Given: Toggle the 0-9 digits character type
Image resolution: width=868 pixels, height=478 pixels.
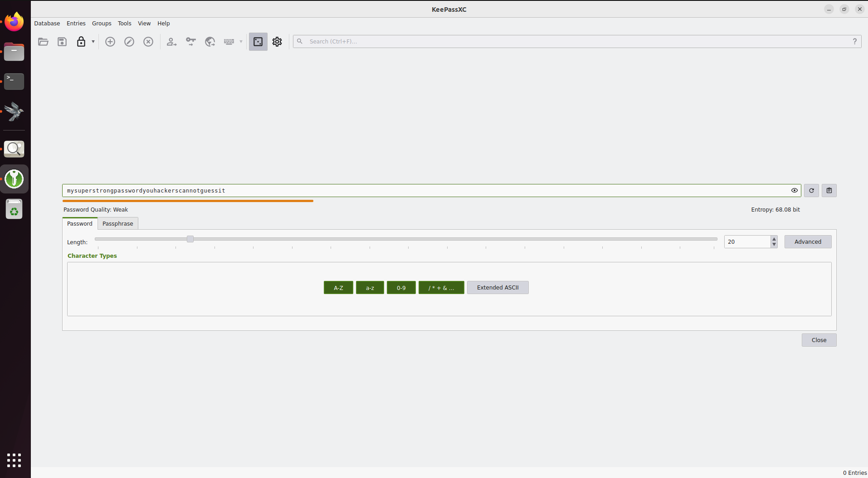Looking at the screenshot, I should 401,288.
